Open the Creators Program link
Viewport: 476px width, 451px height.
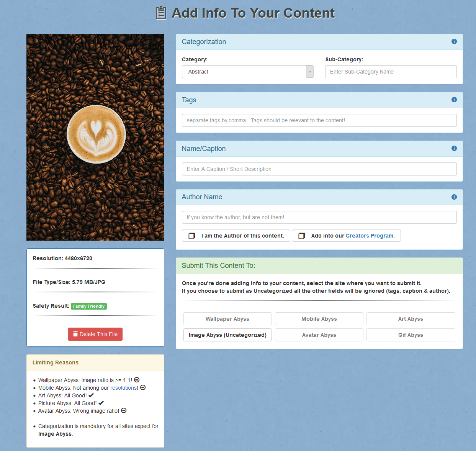[369, 236]
